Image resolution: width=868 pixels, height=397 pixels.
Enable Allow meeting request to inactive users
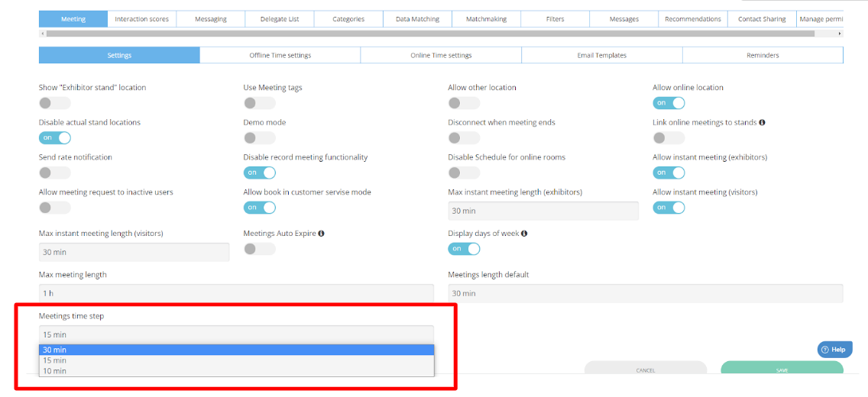pos(55,208)
